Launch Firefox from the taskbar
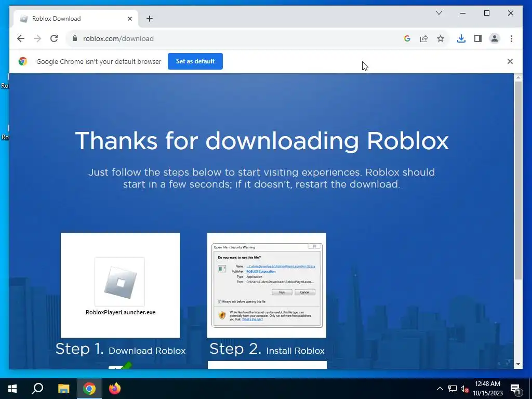532x399 pixels. point(115,389)
